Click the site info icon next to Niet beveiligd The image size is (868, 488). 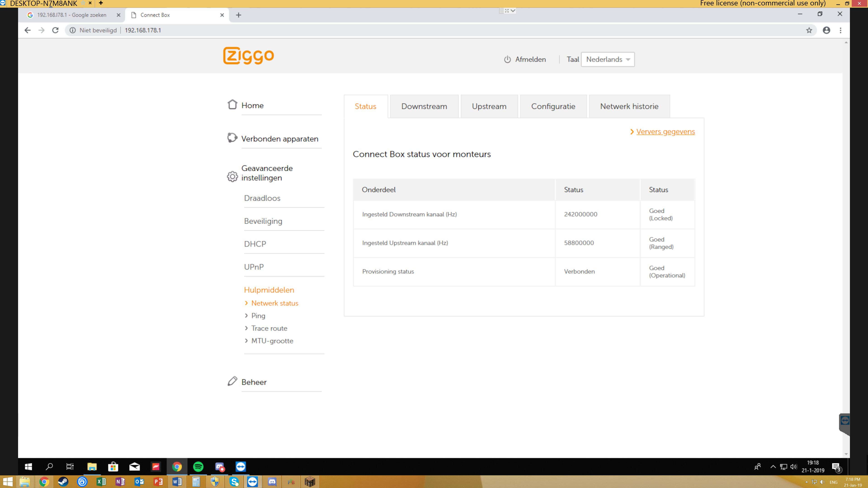click(x=72, y=30)
